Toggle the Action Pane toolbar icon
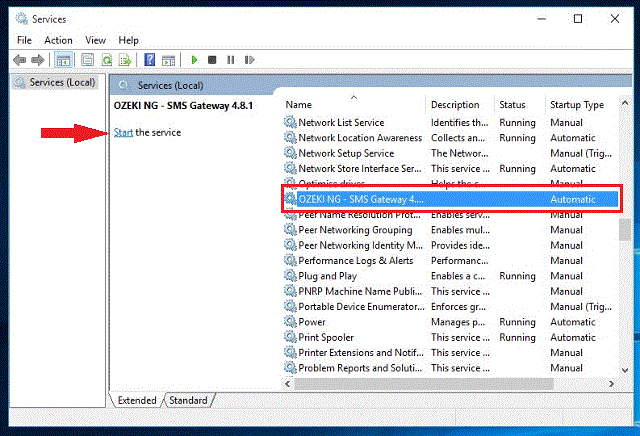The image size is (640, 436). click(x=168, y=60)
